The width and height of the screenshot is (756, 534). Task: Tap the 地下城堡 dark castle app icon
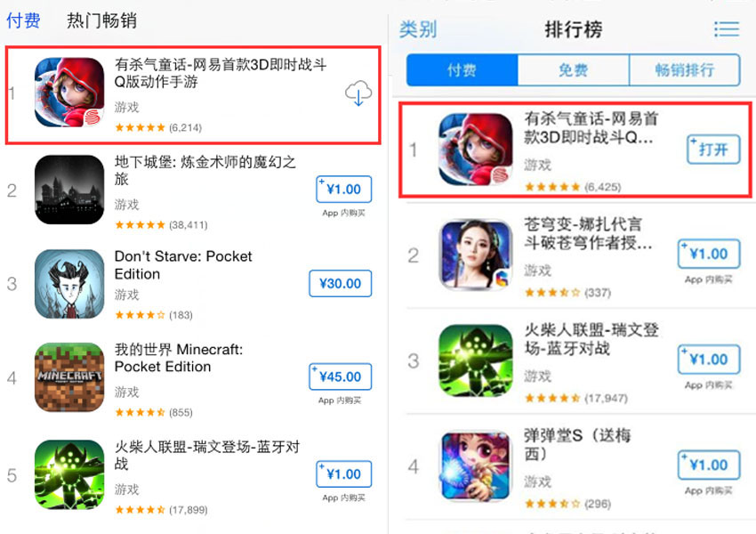69,190
